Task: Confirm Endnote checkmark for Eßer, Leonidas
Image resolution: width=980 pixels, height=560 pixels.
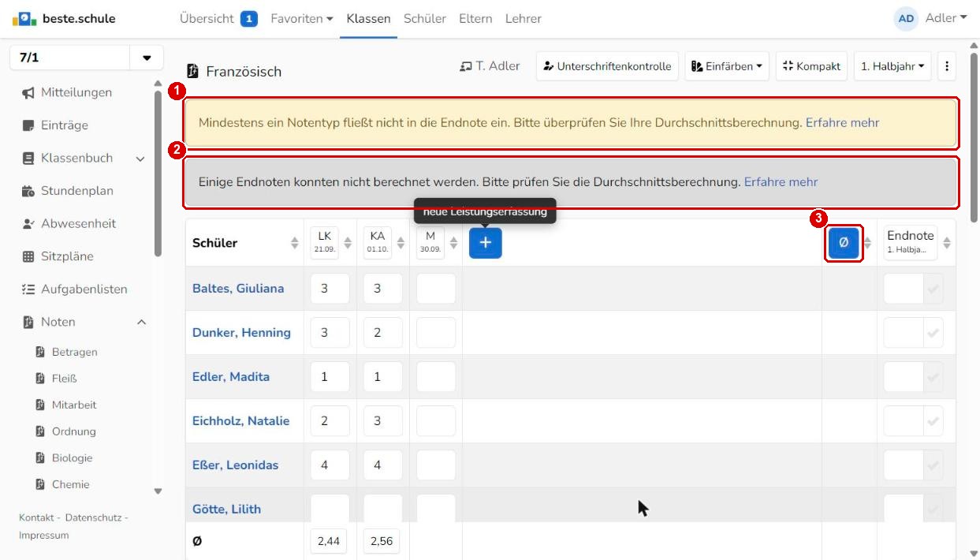Action: (933, 465)
